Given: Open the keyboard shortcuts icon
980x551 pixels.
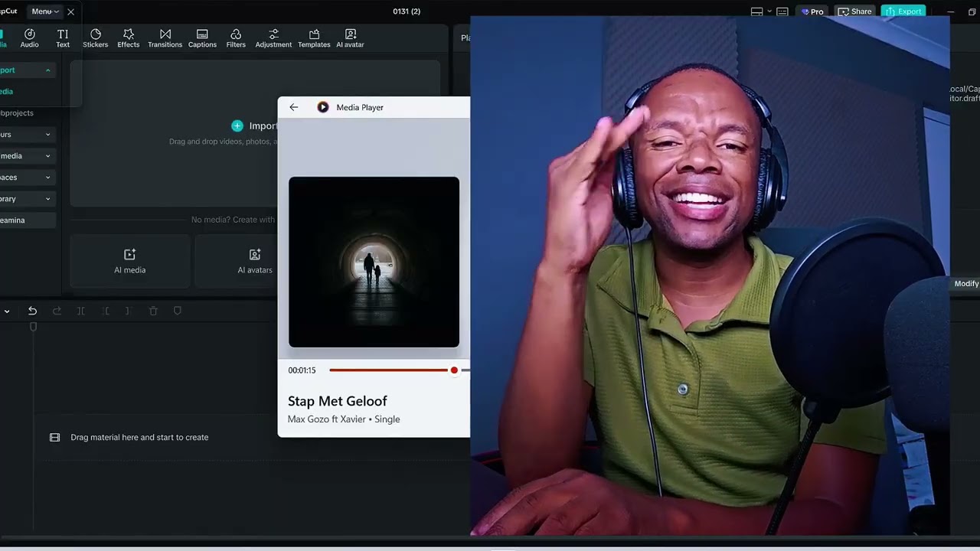Looking at the screenshot, I should (x=782, y=11).
